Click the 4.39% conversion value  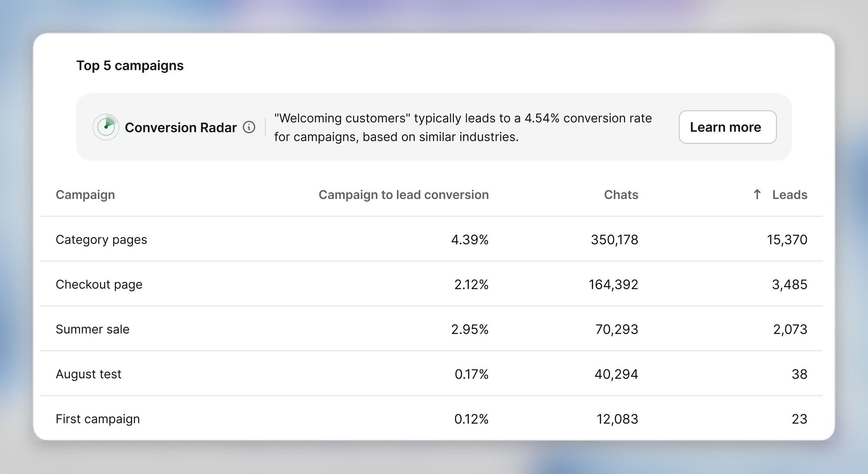coord(470,239)
